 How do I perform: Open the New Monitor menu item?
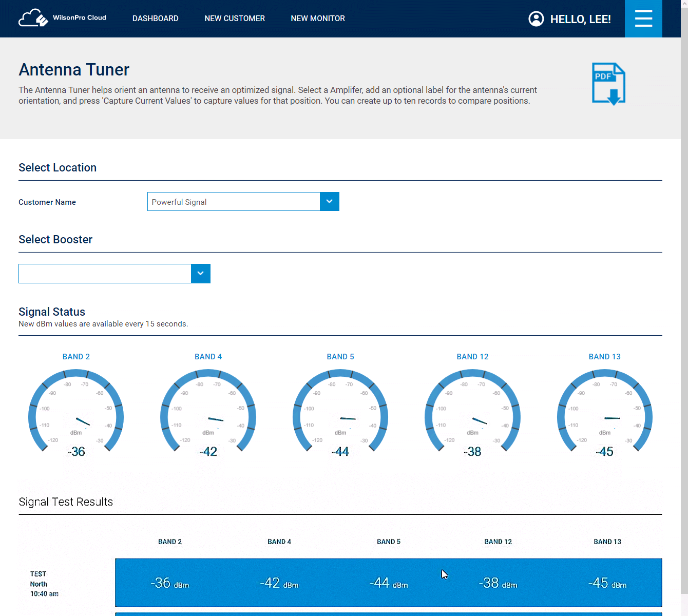click(x=318, y=18)
